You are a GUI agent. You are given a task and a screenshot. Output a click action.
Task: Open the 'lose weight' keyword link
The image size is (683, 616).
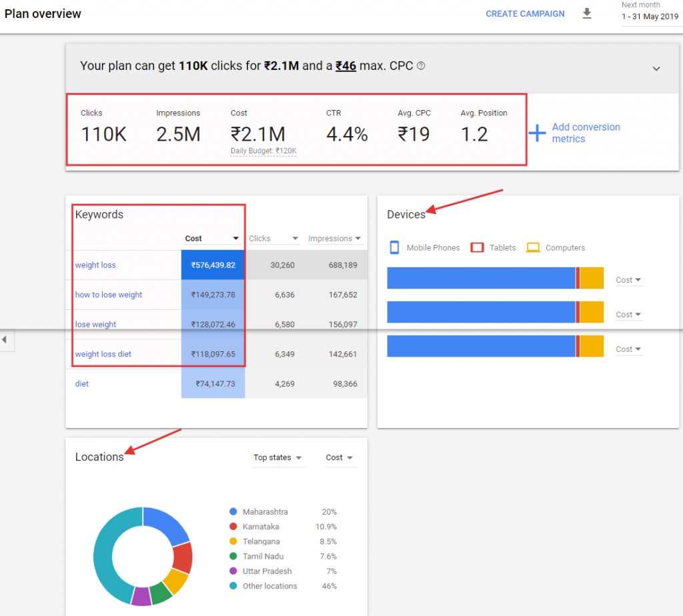95,324
